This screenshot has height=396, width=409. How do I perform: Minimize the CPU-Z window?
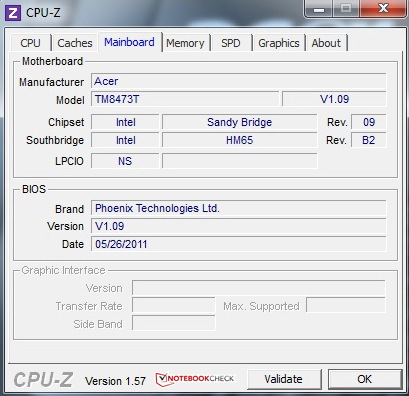pos(319,9)
